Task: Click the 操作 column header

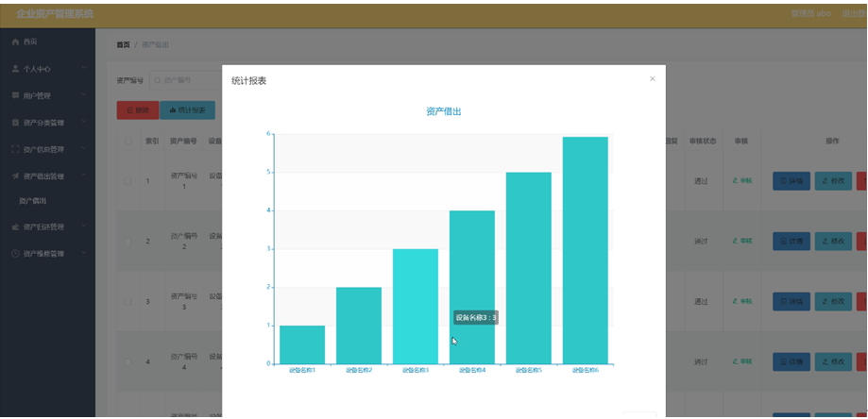Action: [x=832, y=141]
